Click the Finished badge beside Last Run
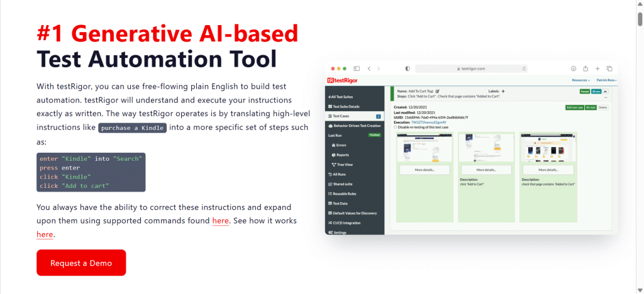644x294 pixels. point(374,135)
